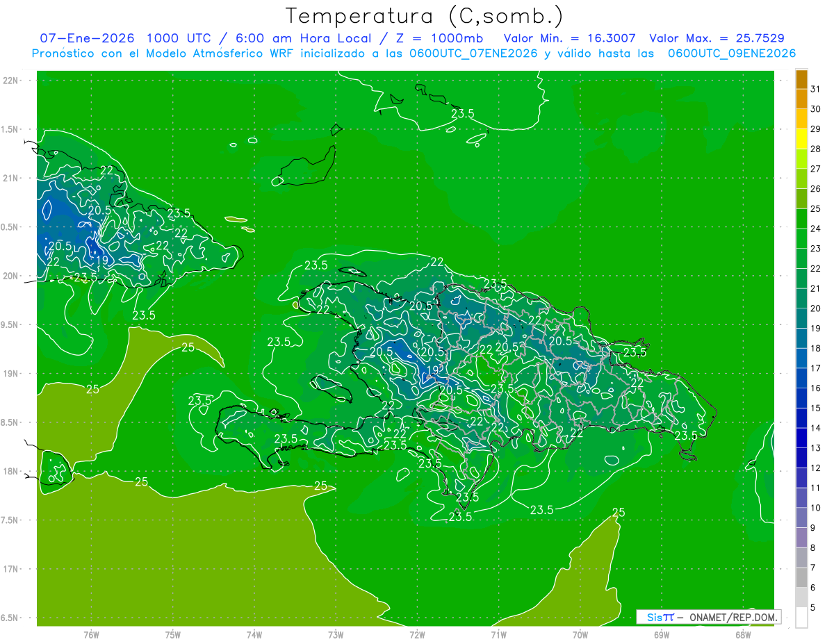Pick the dark blue swatch between 13 and 14
This screenshot has height=644, width=834.
(x=801, y=438)
